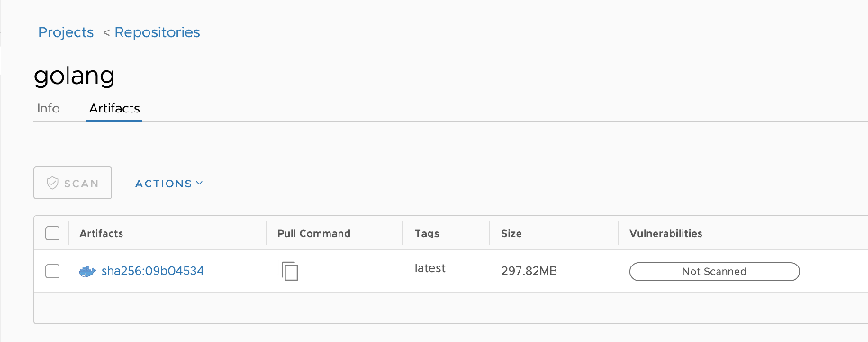This screenshot has width=868, height=342.
Task: Click the Not Scanned vulnerabilities badge
Action: [x=714, y=271]
